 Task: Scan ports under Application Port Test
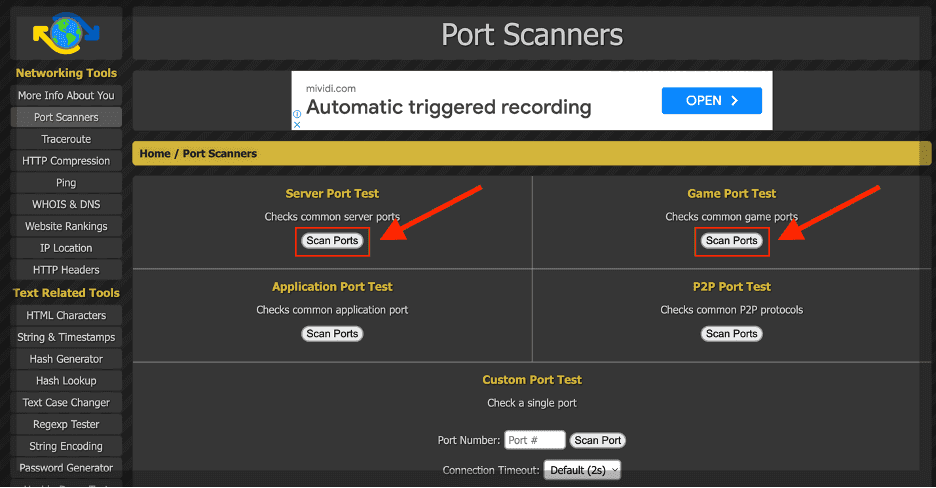pos(332,333)
